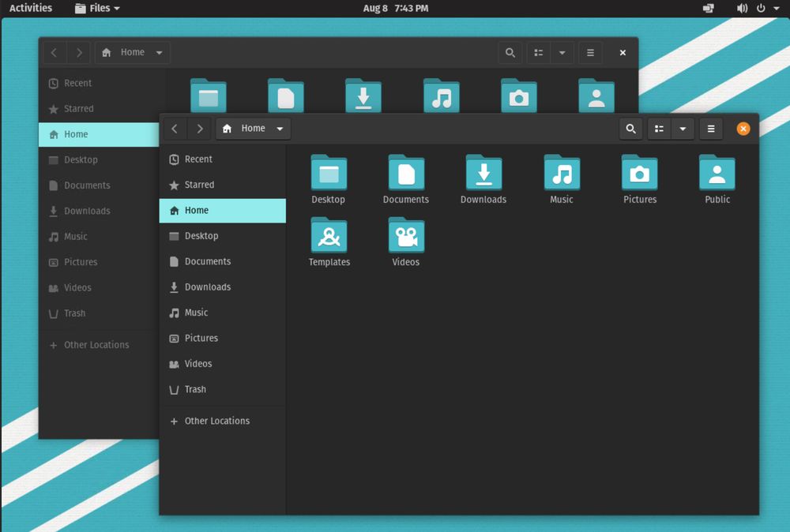Open the Public folder in back window
Screen dimensions: 790x532
pos(596,96)
